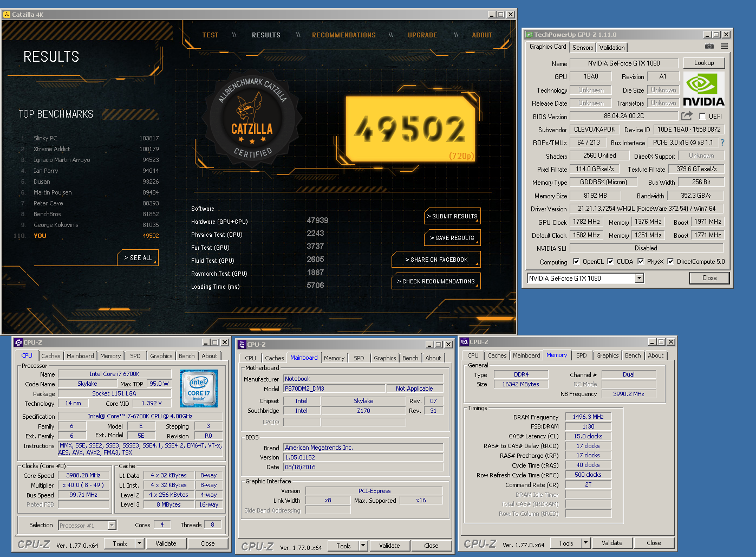Click SEE ALL top benchmarks button
Viewport: 756px width, 557px height.
(x=138, y=258)
